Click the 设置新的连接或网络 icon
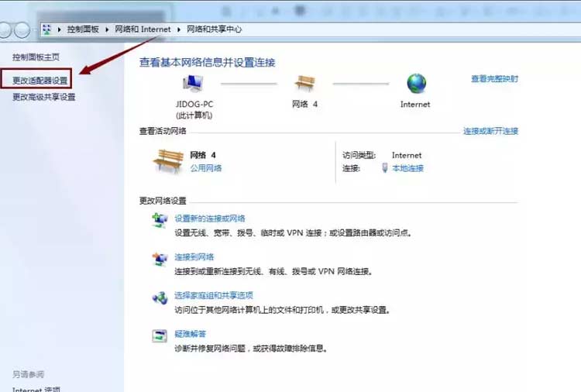The image size is (581, 392). click(160, 220)
